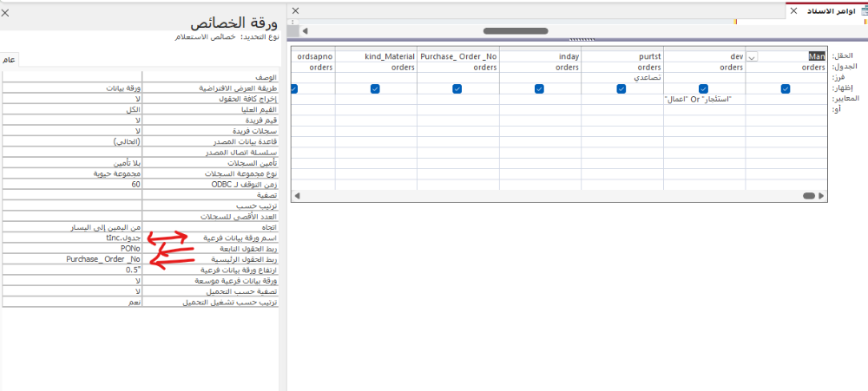The image size is (868, 391).
Task: Click the PONo linked child fields value
Action: (x=71, y=248)
